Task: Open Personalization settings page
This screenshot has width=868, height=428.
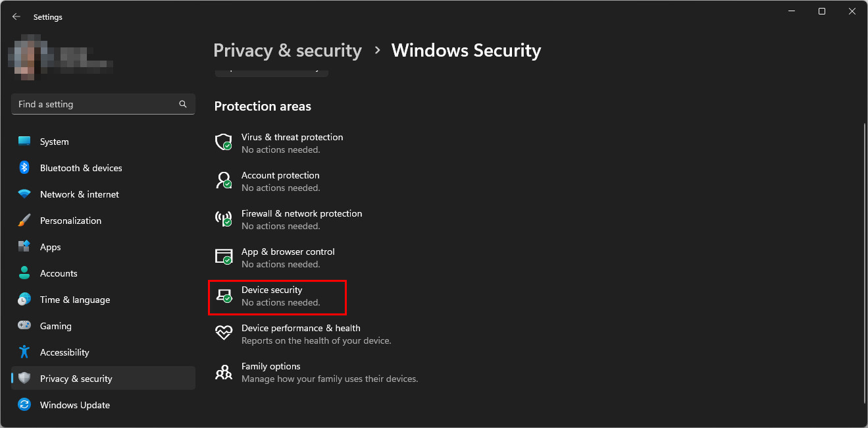Action: point(70,221)
